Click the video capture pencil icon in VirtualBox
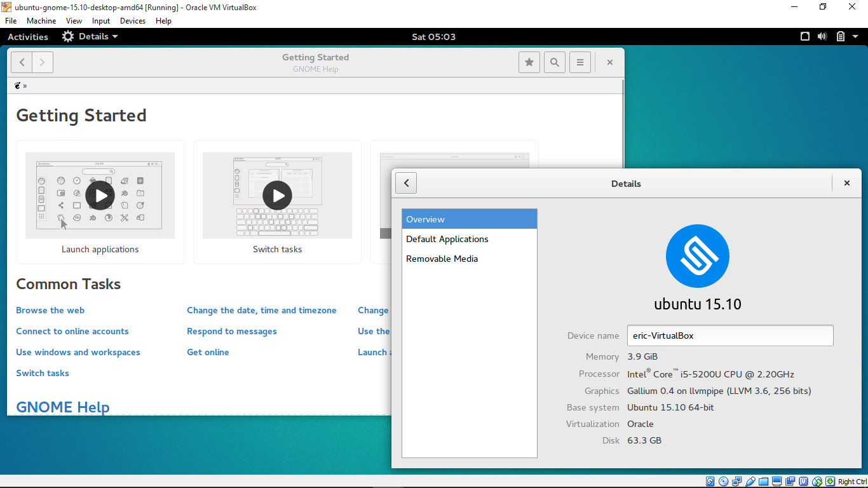The image size is (868, 488). coord(750,481)
